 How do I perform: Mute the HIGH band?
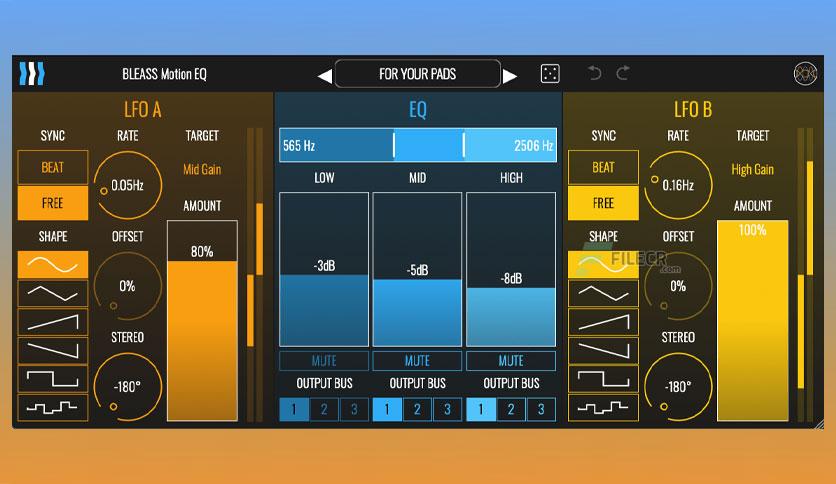click(x=511, y=361)
